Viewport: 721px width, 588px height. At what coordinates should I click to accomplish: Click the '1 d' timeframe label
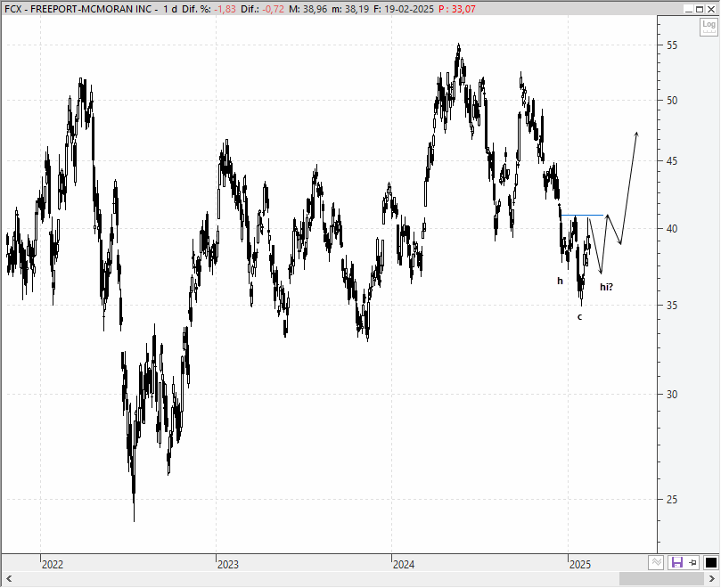[169, 9]
